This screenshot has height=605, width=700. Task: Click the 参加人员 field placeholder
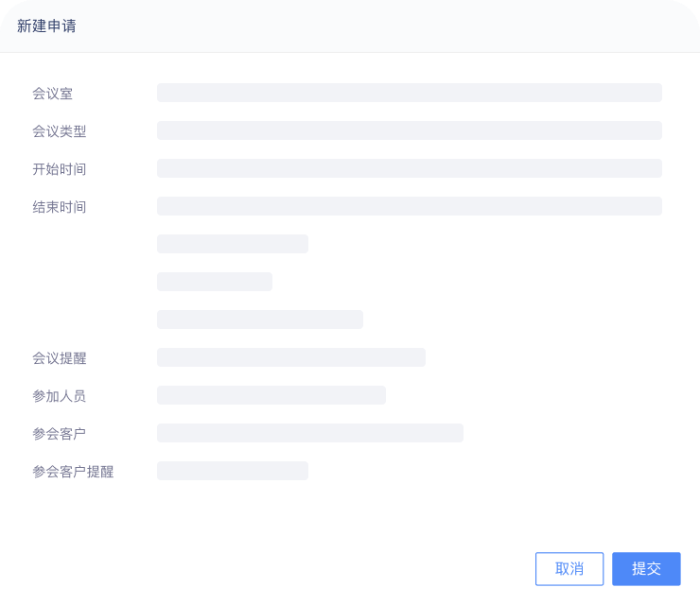coord(271,395)
